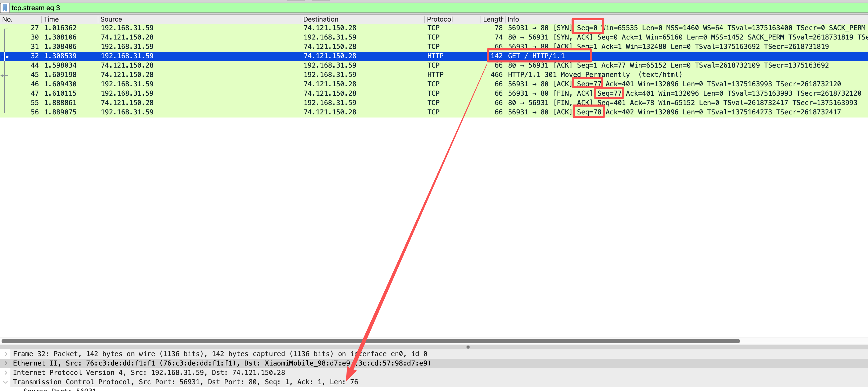Sort by the Protocol column header
Screen dimensions: 868x391
[440, 19]
